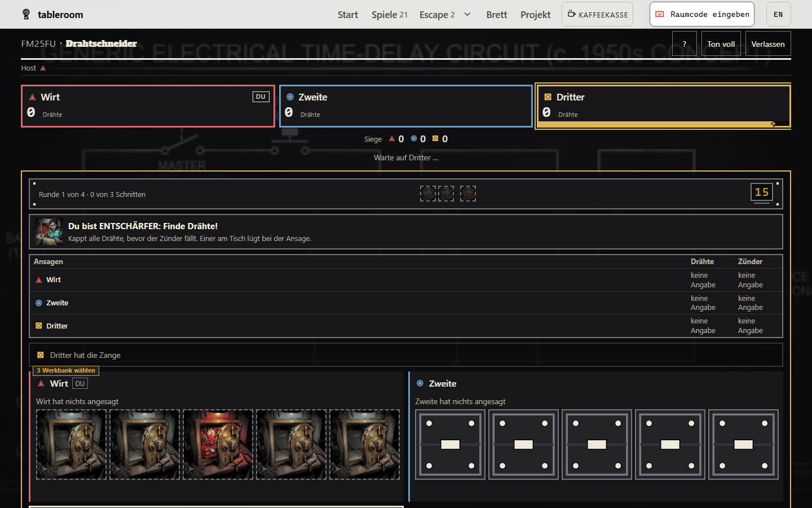Open the Projekt page
The image size is (812, 508).
click(535, 15)
